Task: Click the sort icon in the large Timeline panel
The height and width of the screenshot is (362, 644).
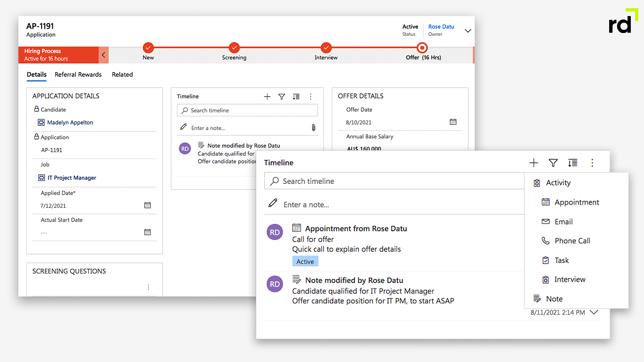Action: click(573, 163)
